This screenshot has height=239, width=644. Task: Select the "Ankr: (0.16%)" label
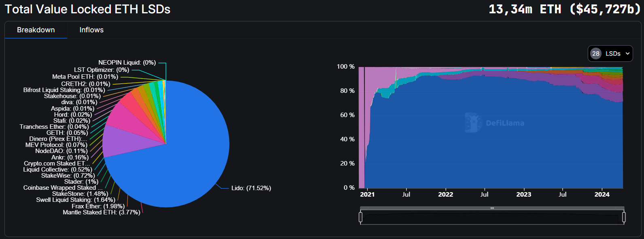click(x=70, y=157)
